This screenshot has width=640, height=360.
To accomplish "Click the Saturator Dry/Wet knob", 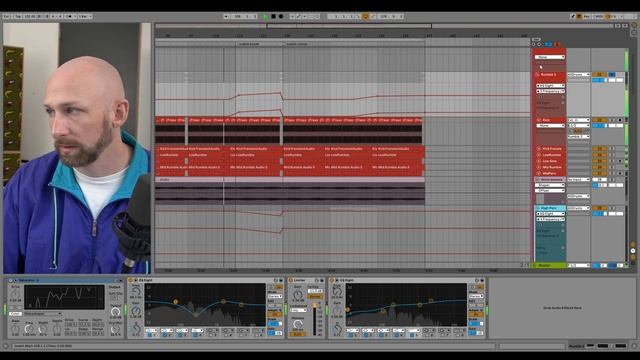I will pos(116,329).
